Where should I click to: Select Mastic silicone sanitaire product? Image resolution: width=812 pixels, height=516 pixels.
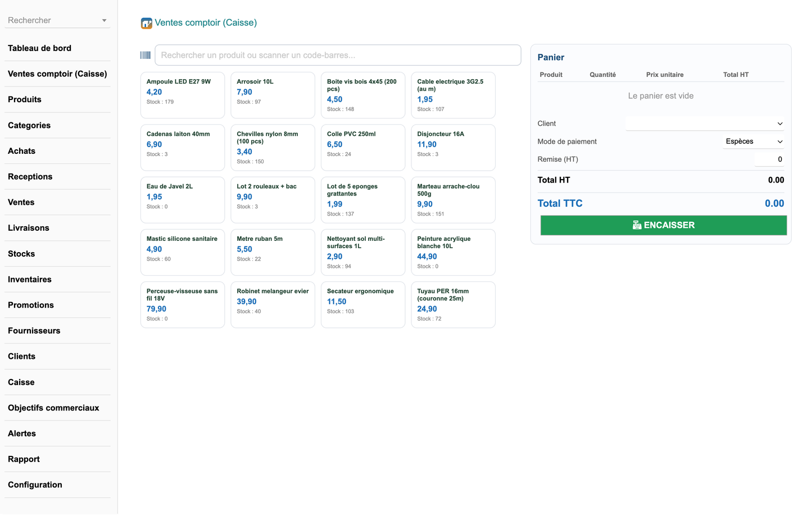183,252
